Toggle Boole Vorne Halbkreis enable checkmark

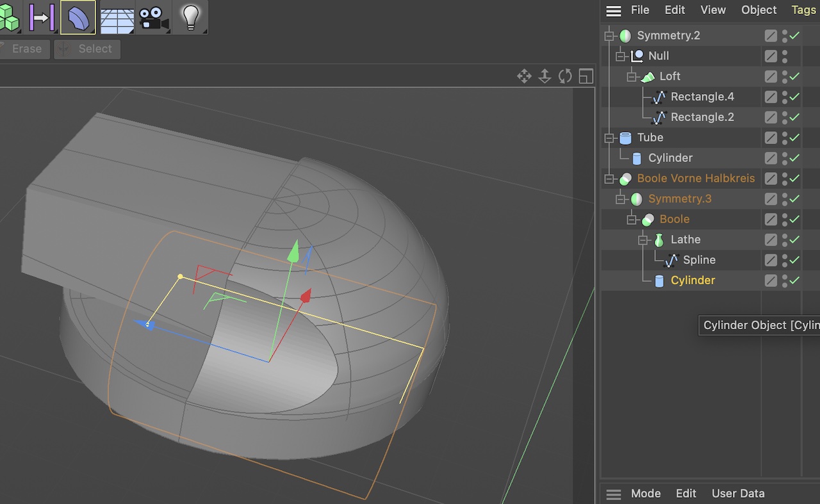pyautogui.click(x=795, y=179)
